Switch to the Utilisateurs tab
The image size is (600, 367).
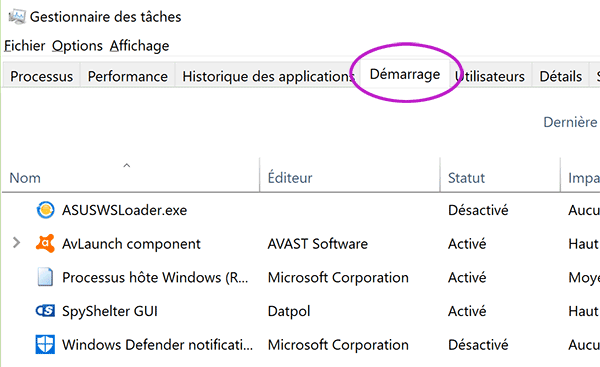pos(490,76)
